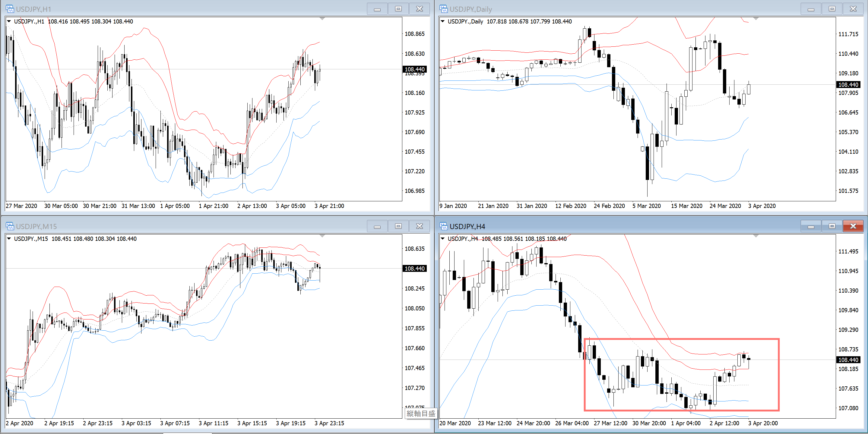Click '3 Apr 20:00' on H4 time axis

click(763, 423)
